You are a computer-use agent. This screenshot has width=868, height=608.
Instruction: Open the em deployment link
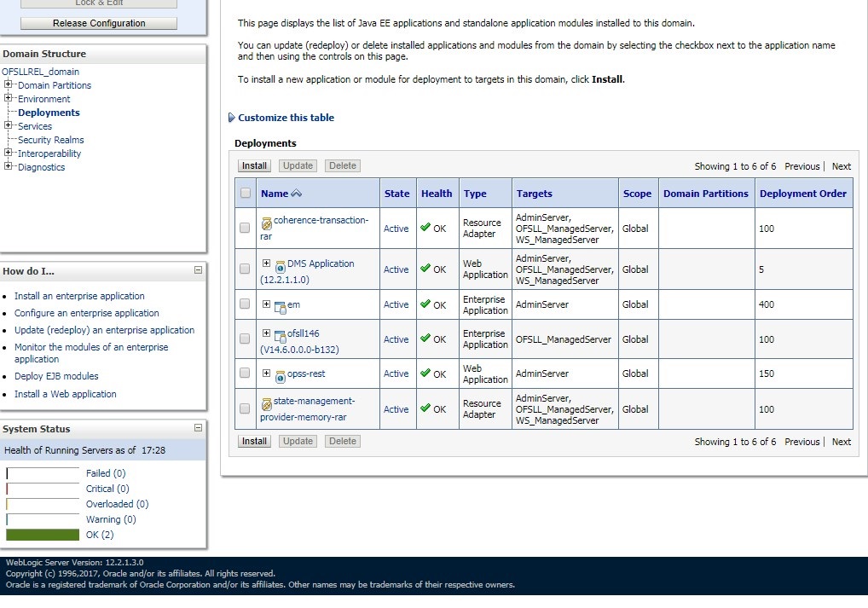(x=293, y=304)
